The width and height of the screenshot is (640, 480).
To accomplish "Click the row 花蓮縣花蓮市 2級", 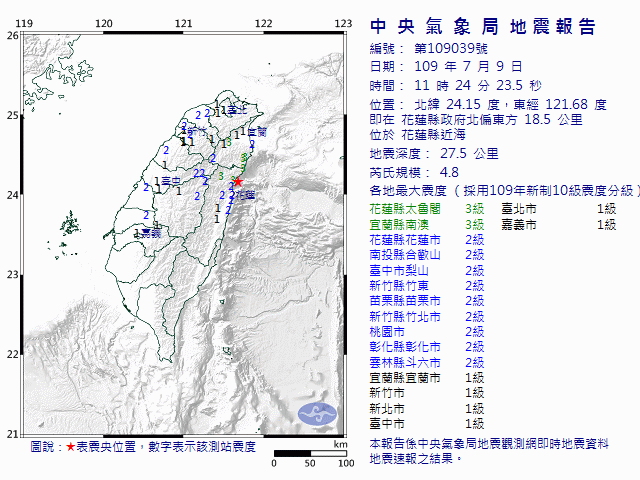I will 427,240.
